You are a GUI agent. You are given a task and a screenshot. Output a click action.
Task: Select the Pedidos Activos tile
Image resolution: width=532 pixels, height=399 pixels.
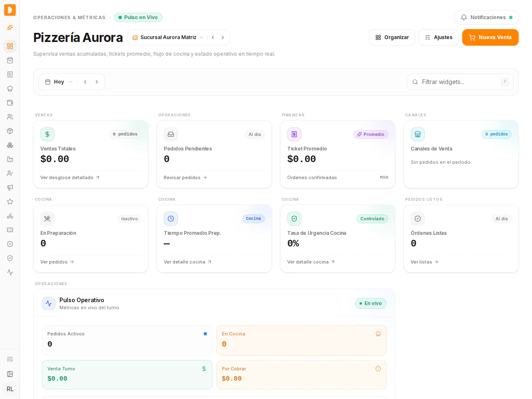(x=127, y=340)
